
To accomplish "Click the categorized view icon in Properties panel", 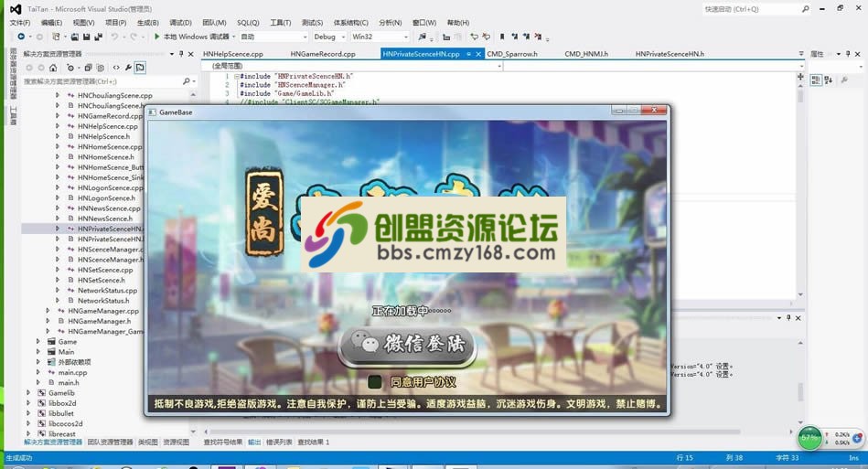I will (x=816, y=80).
